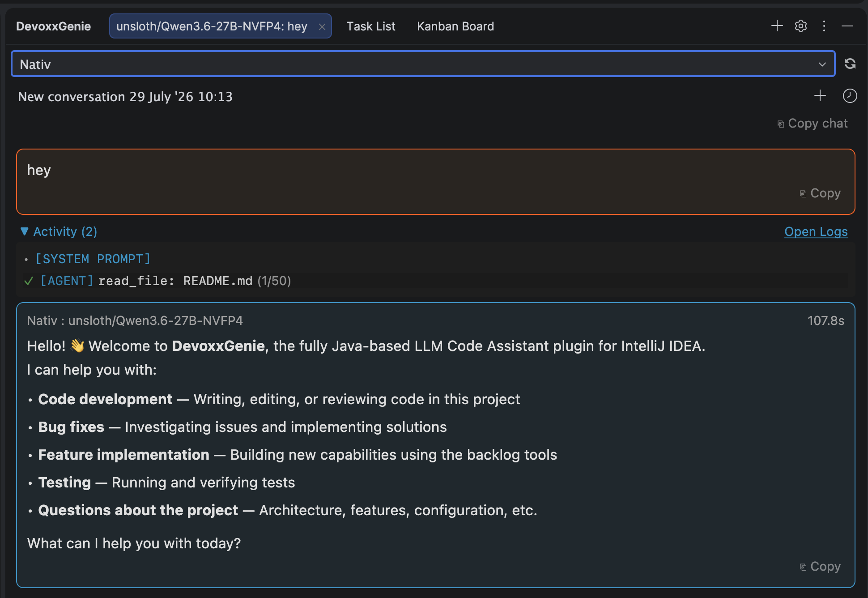Open the vertical three-dot options menu
868x598 pixels.
[824, 26]
